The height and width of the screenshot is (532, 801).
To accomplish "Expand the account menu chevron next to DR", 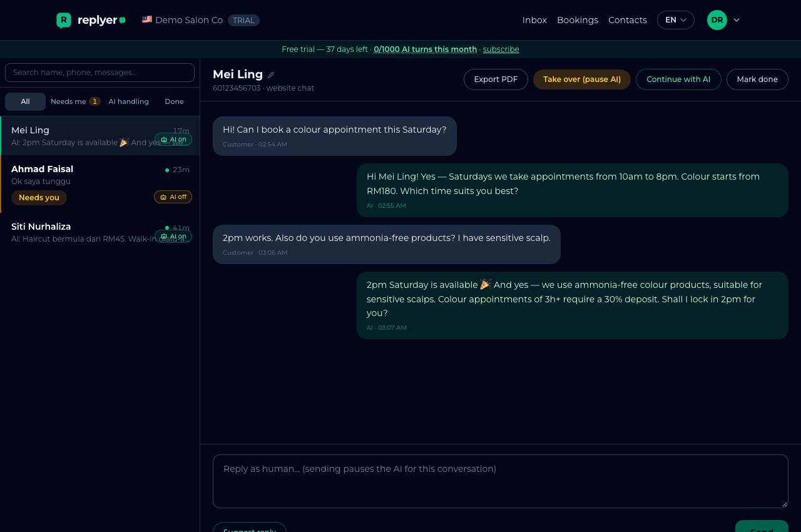I will [x=737, y=20].
